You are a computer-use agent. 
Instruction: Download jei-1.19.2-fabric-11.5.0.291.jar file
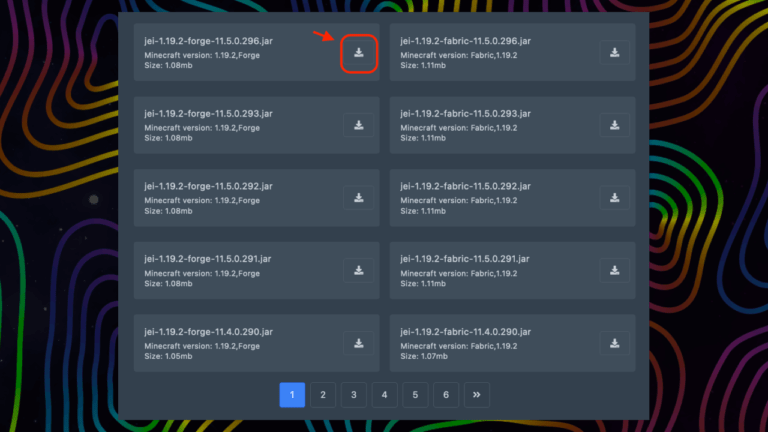coord(615,271)
